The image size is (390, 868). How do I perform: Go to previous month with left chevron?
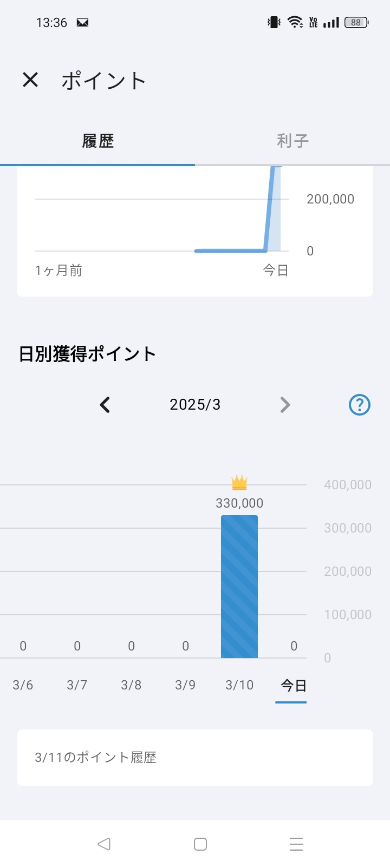pos(105,405)
